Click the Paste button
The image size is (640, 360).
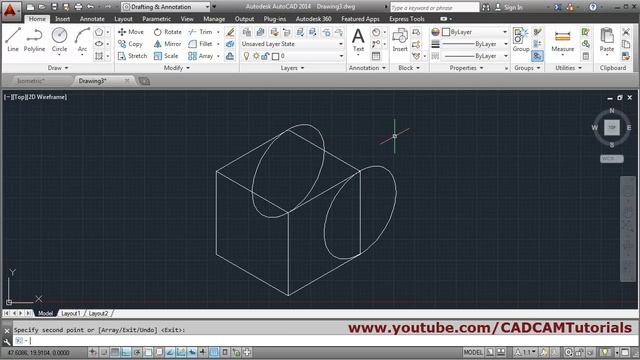click(607, 40)
